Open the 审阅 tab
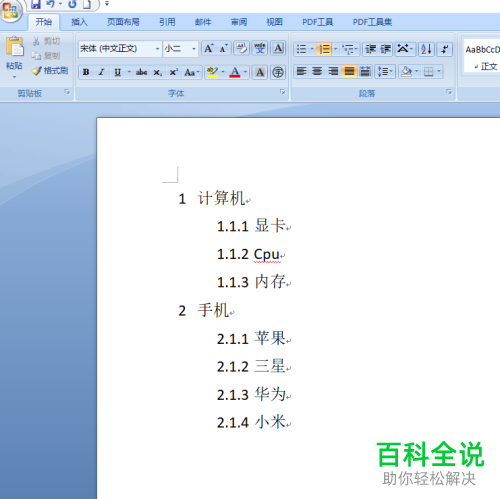The height and width of the screenshot is (499, 500). point(239,22)
